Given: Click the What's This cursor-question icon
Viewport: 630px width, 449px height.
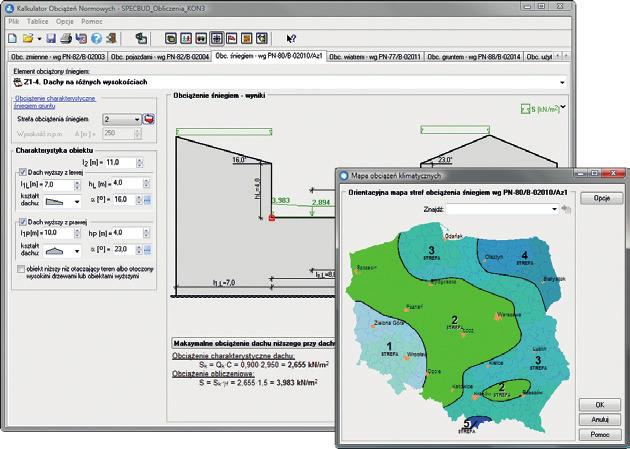Looking at the screenshot, I should tap(291, 39).
